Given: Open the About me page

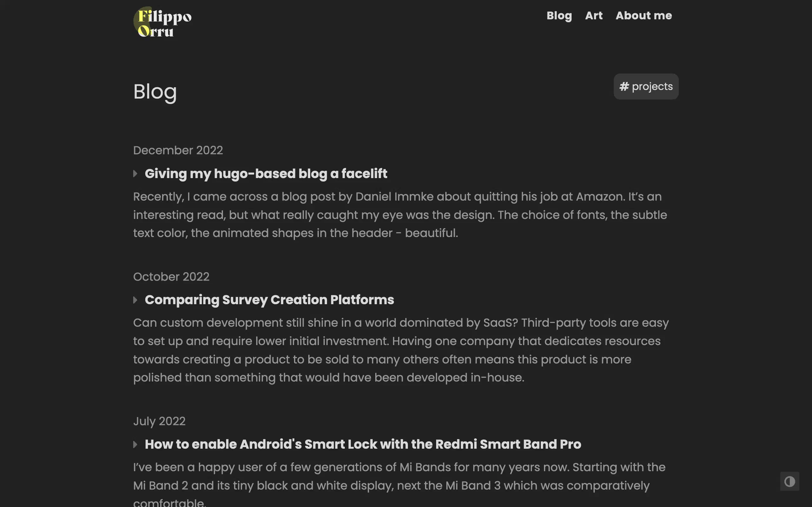Looking at the screenshot, I should [x=644, y=16].
